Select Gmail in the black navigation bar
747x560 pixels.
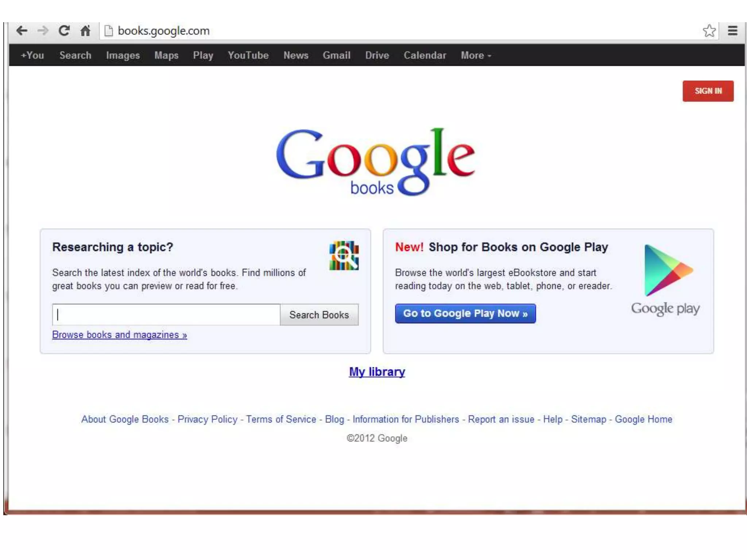tap(336, 55)
